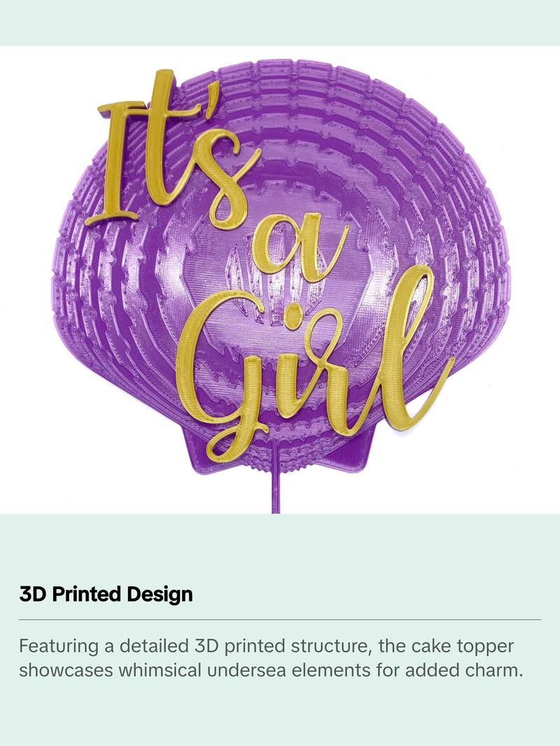Tap the mint green band above the image
560x746 pixels.
(280, 23)
